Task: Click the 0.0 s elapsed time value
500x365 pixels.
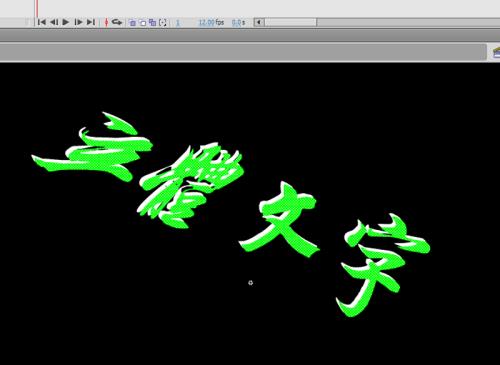Action: [238, 23]
